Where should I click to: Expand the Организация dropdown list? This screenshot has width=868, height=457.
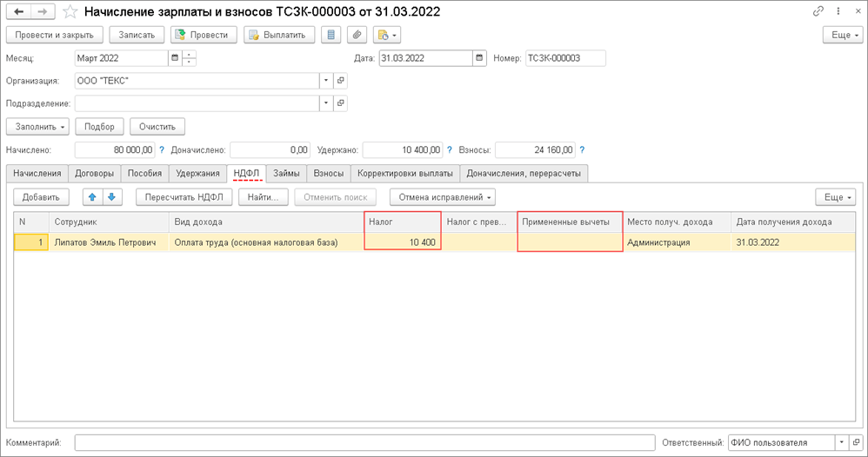[326, 81]
